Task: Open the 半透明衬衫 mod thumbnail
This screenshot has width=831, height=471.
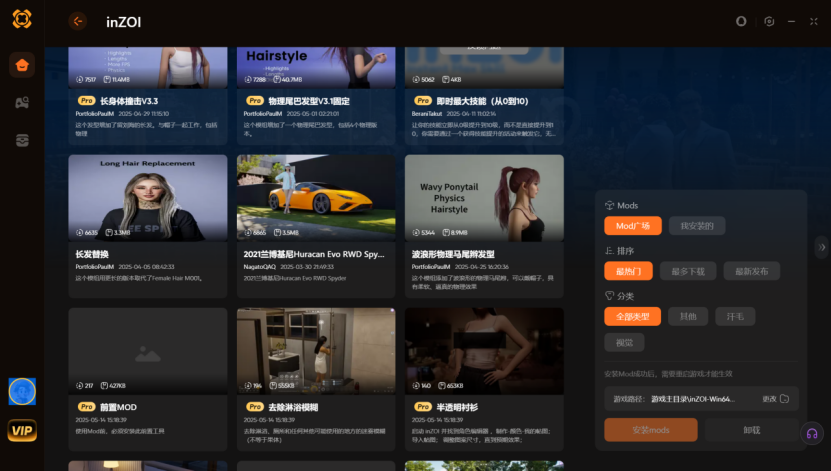Action: [x=484, y=351]
